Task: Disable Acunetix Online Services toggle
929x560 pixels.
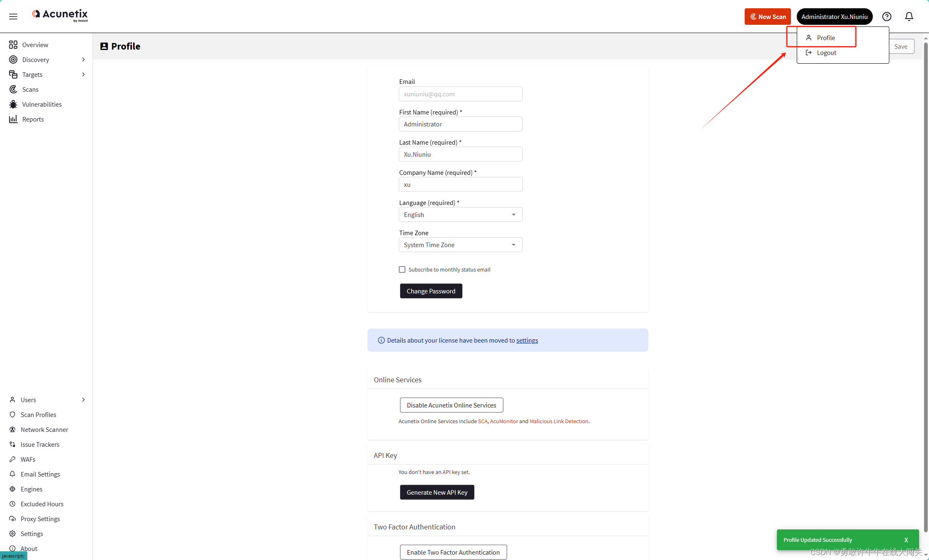Action: pos(451,405)
